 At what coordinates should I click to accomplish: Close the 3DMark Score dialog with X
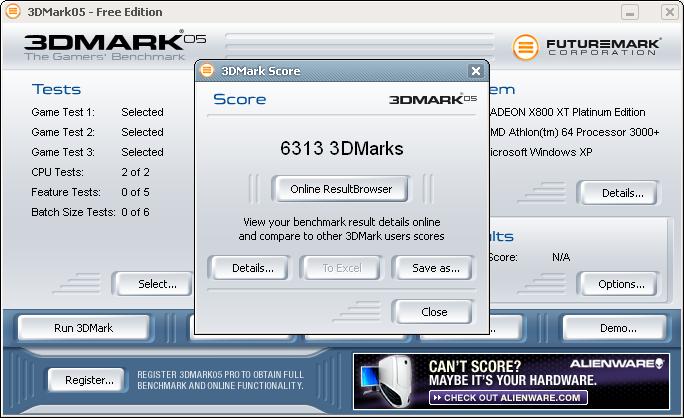click(475, 71)
